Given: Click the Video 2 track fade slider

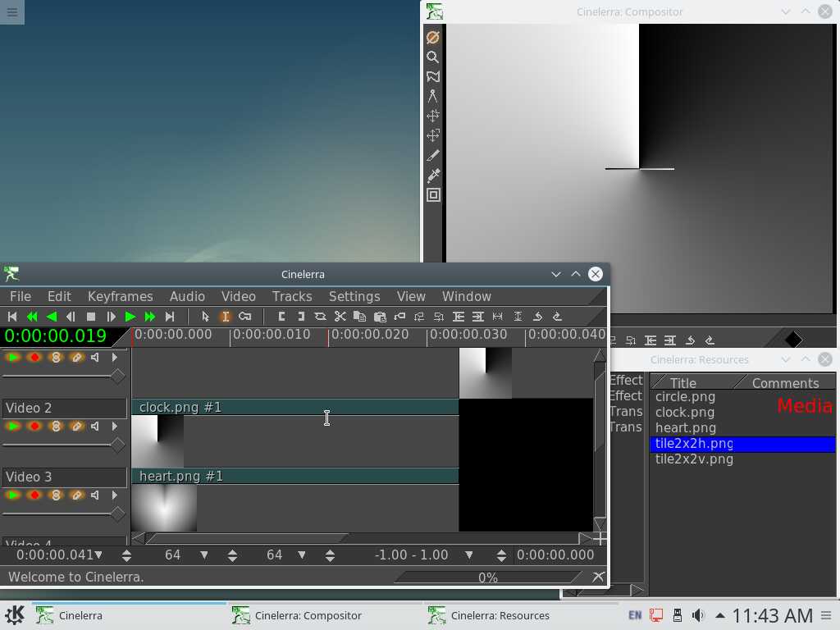Looking at the screenshot, I should [x=117, y=445].
